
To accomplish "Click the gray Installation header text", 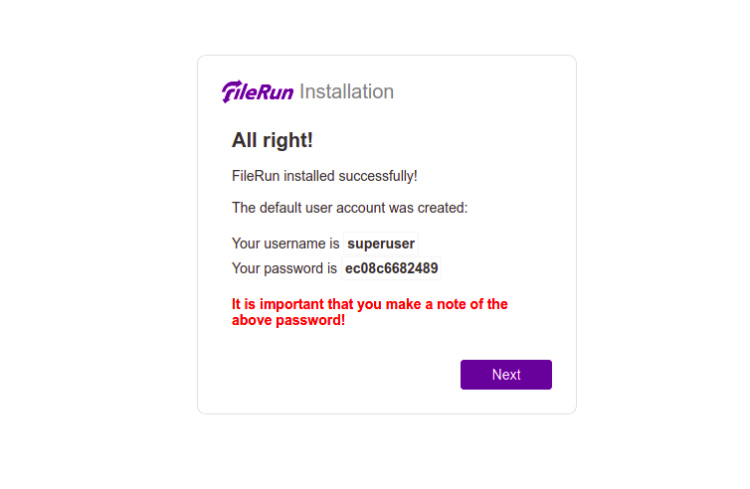I will pos(346,92).
